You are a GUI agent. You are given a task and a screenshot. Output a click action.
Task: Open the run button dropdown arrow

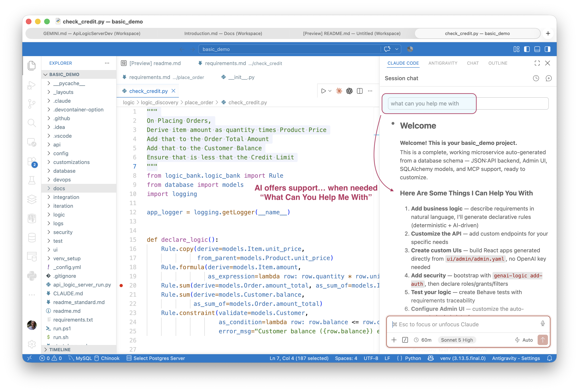pos(330,91)
